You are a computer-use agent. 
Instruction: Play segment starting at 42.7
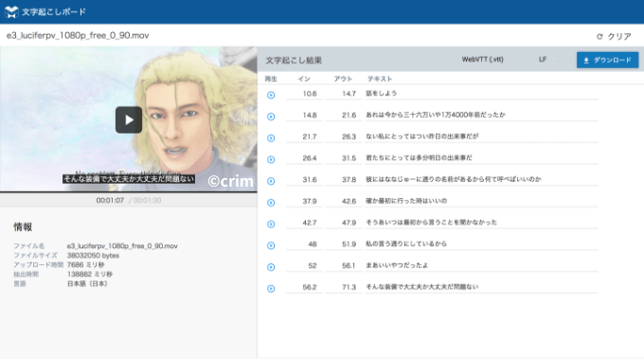click(x=271, y=224)
